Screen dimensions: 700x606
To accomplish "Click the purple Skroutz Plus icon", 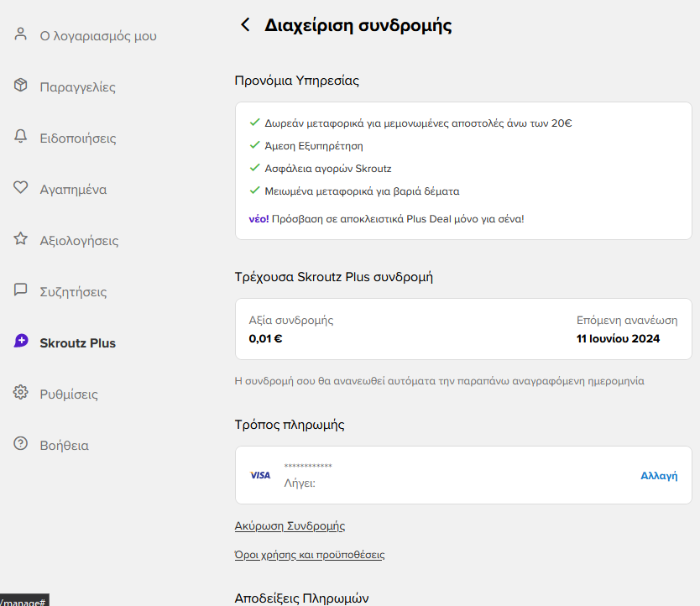I will pyautogui.click(x=21, y=341).
